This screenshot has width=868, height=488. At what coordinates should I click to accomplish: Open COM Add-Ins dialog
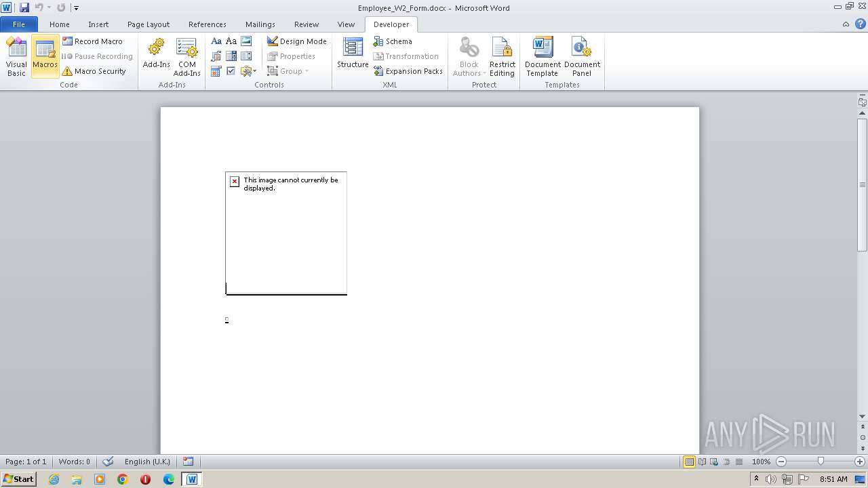(186, 57)
